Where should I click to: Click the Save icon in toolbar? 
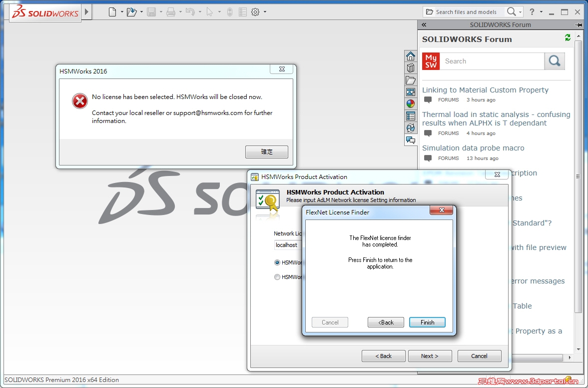(x=151, y=12)
